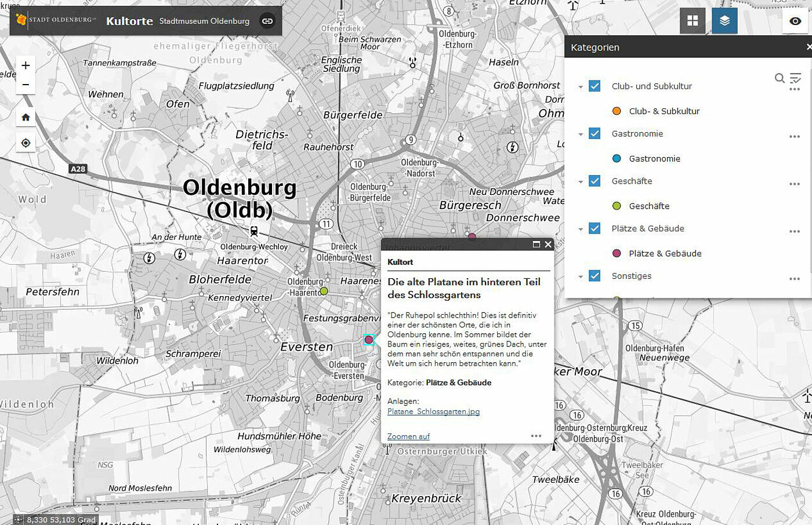This screenshot has width=812, height=525.
Task: Click orange Club- & Subkultur legend swatch
Action: [x=617, y=111]
